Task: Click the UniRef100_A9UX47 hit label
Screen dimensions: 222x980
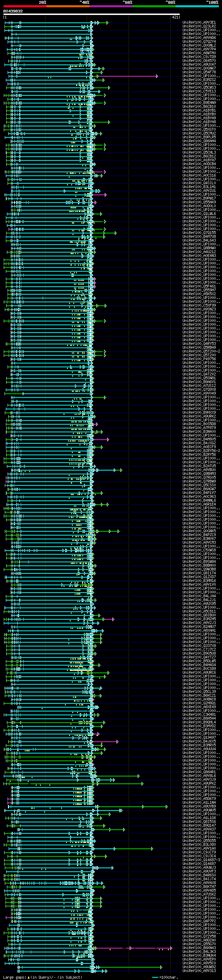Action: click(x=199, y=64)
